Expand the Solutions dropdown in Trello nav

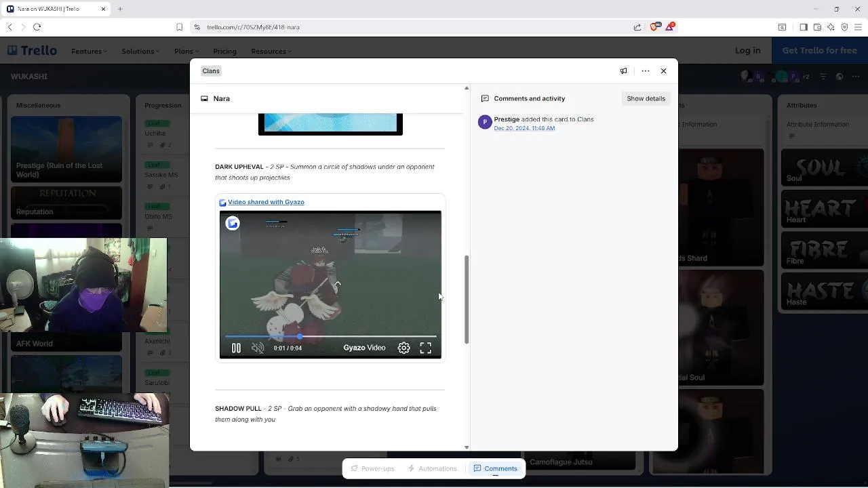click(140, 51)
